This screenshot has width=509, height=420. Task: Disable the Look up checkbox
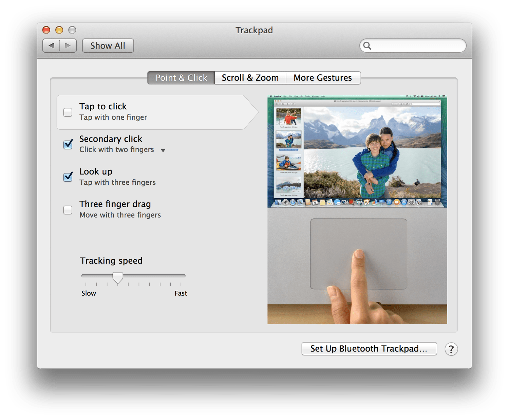pos(68,177)
